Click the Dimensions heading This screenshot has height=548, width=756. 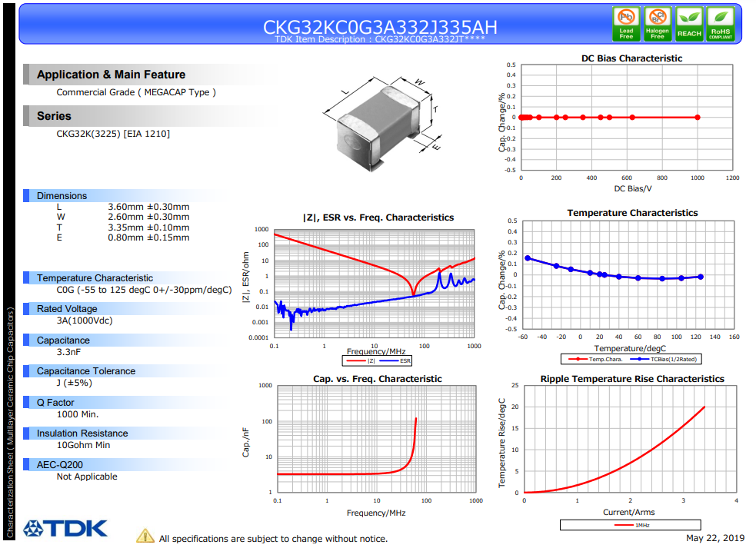(62, 196)
